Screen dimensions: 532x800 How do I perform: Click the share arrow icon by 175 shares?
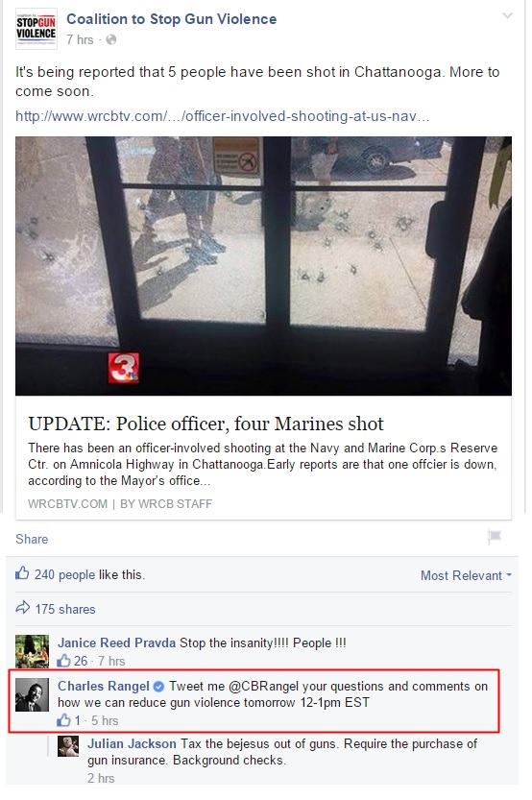[x=22, y=608]
